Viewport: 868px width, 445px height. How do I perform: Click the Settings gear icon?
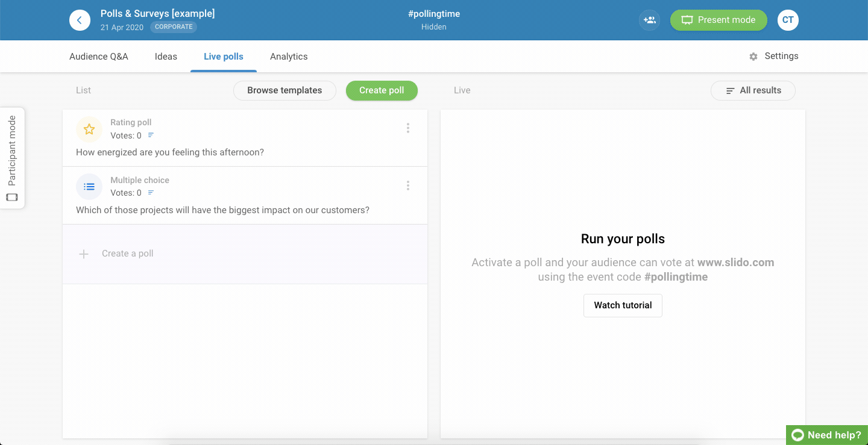753,57
